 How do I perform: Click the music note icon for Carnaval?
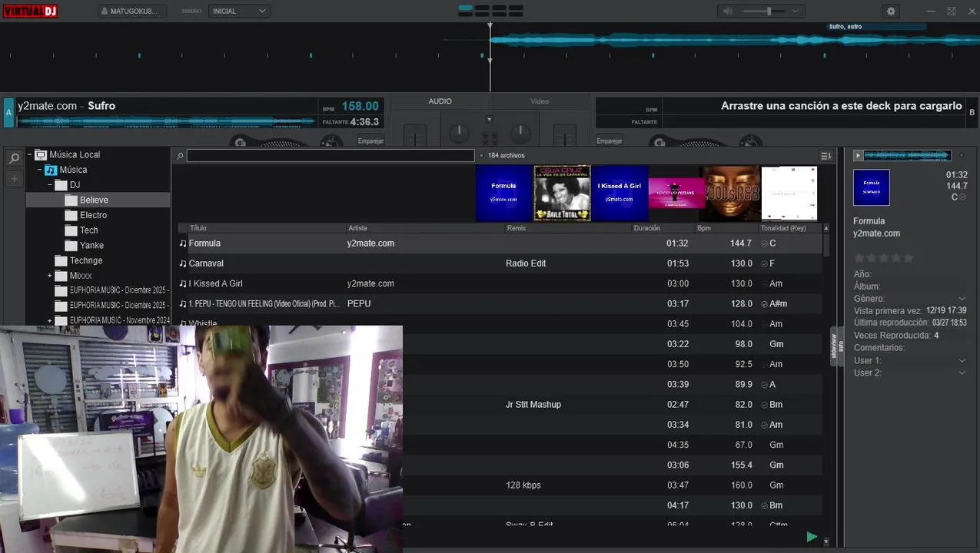pyautogui.click(x=183, y=263)
